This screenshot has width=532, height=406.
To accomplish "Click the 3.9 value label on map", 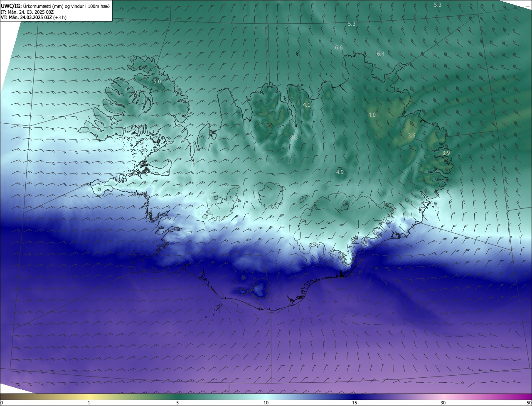I will tap(446, 153).
